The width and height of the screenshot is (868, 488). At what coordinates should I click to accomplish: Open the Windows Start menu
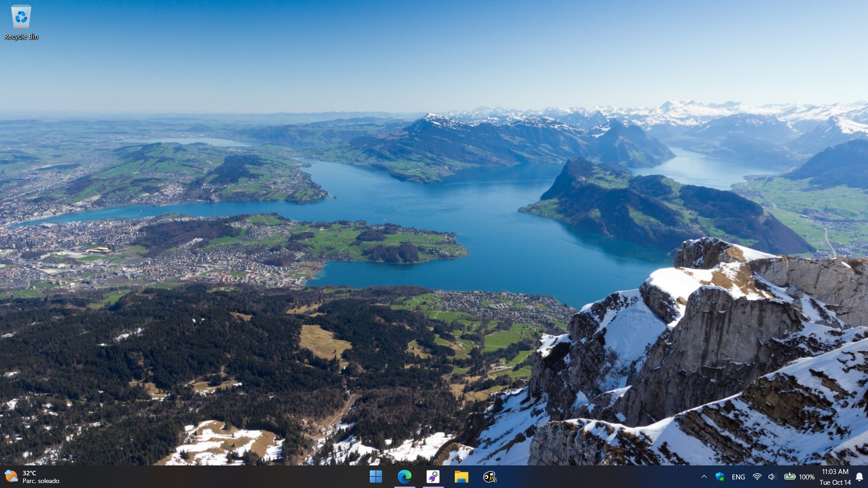(376, 476)
